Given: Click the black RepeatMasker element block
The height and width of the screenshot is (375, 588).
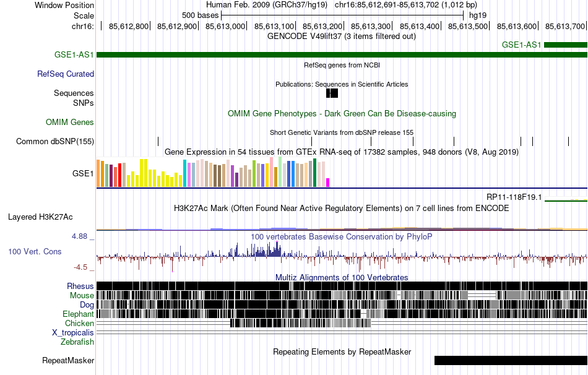Looking at the screenshot, I should pyautogui.click(x=511, y=360).
